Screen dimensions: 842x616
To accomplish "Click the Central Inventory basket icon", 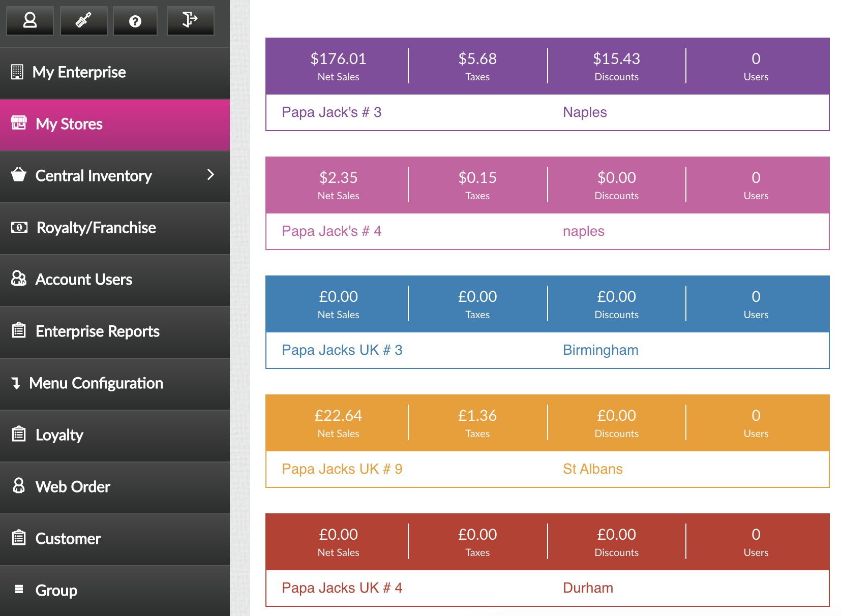I will (19, 175).
